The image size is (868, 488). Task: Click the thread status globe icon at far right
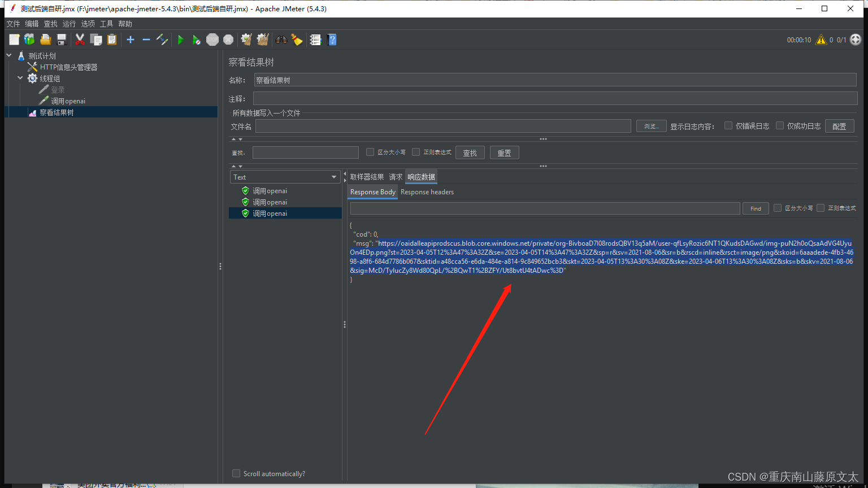[x=856, y=40]
